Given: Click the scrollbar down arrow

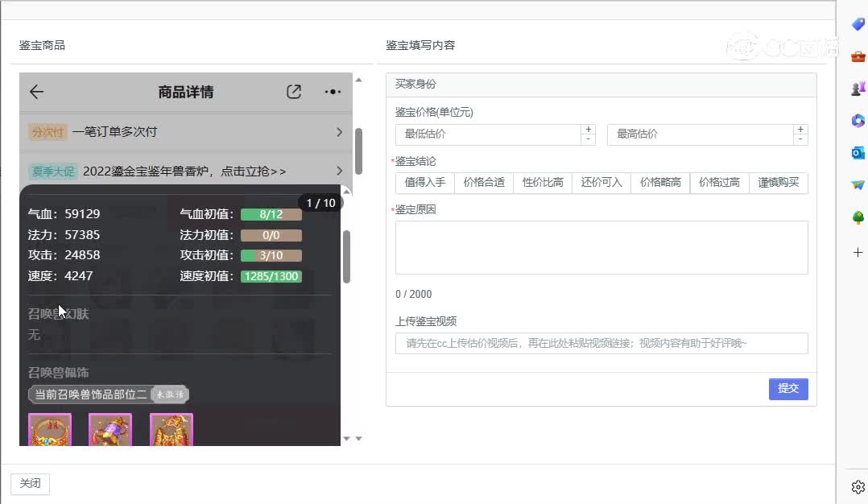Looking at the screenshot, I should (x=346, y=438).
